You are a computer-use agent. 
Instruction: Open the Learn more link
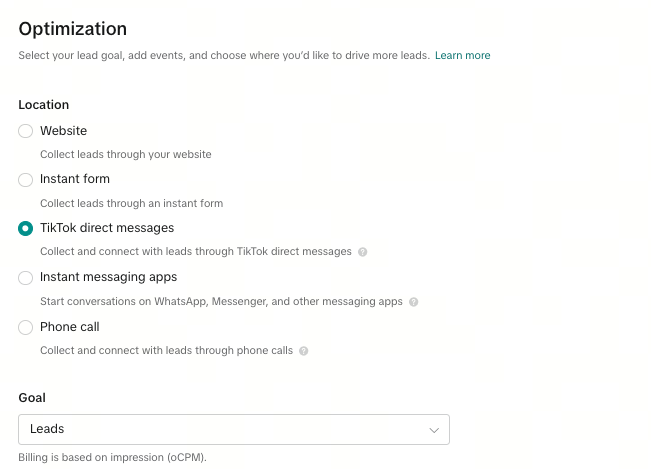(x=463, y=55)
